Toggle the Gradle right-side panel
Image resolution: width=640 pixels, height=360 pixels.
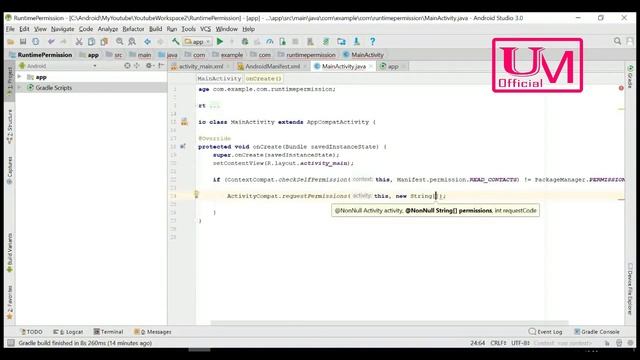pyautogui.click(x=630, y=76)
